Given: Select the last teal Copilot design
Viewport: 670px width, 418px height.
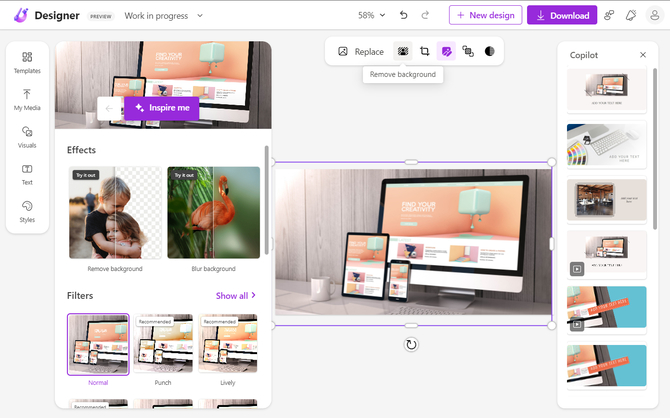Looking at the screenshot, I should click(x=606, y=365).
